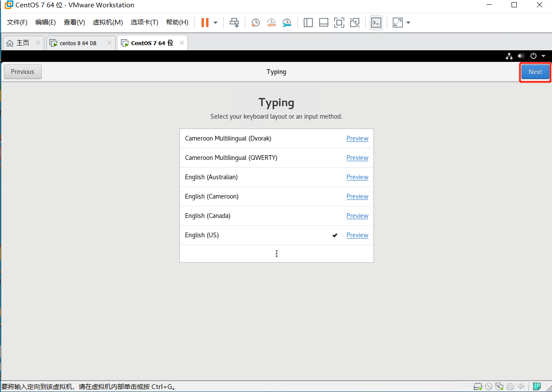This screenshot has height=392, width=552.
Task: Take a snapshot of the virtual machine
Action: 256,23
